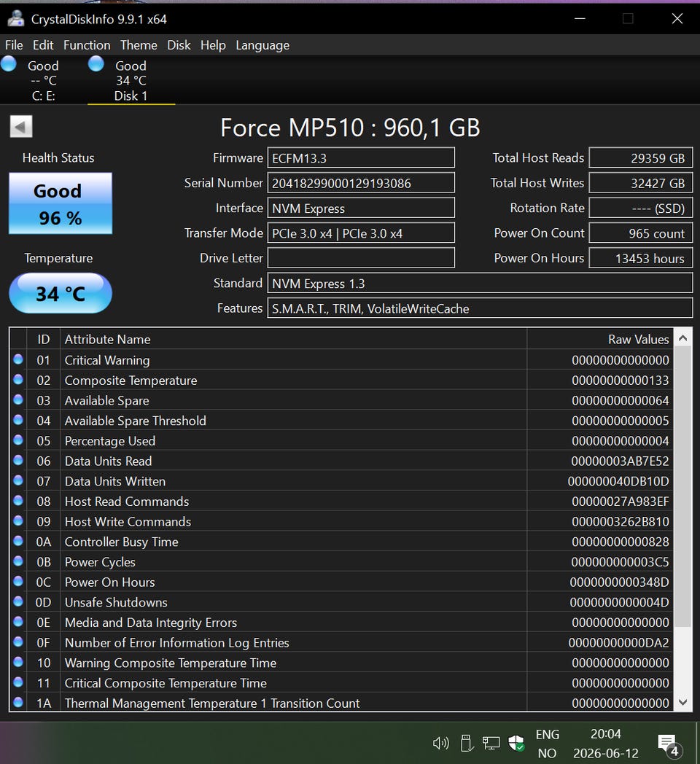Click the status dot for Warning Composite Temperature Time
The width and height of the screenshot is (700, 764).
point(18,662)
